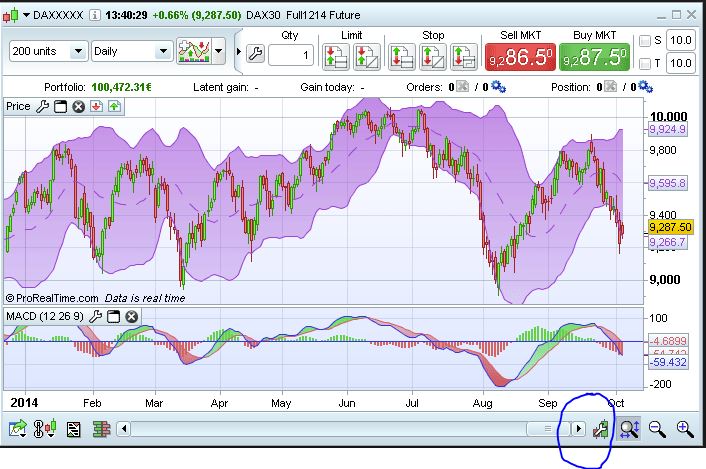
Task: Click the Aug label on time axis
Action: click(482, 403)
